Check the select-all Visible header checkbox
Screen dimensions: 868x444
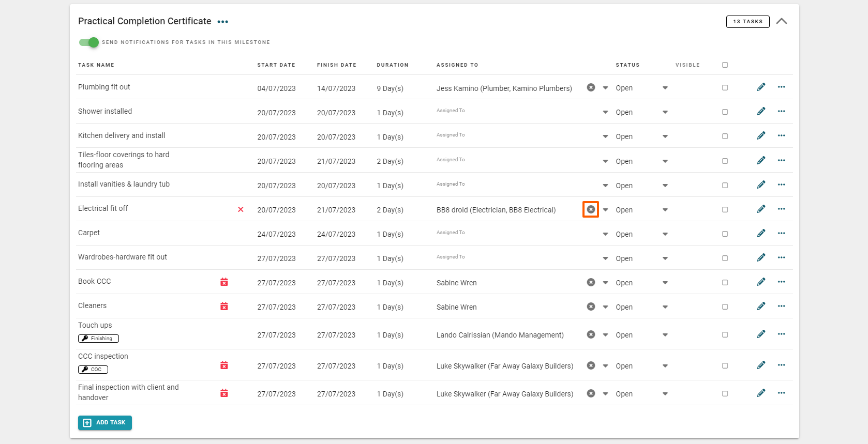coord(725,65)
